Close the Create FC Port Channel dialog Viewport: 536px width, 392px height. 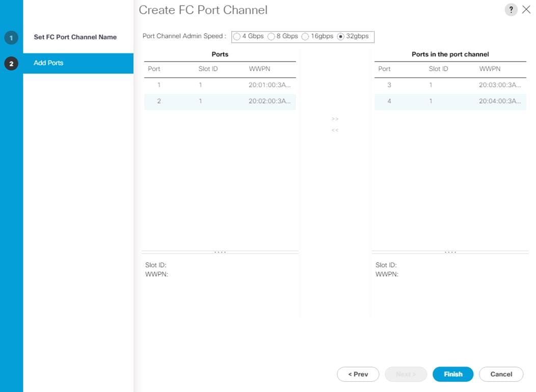click(526, 10)
